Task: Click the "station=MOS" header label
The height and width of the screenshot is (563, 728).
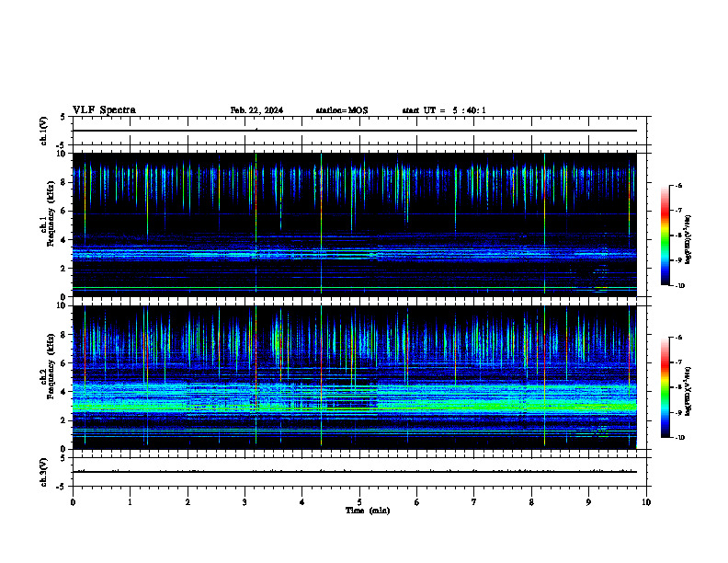Action: [x=342, y=110]
